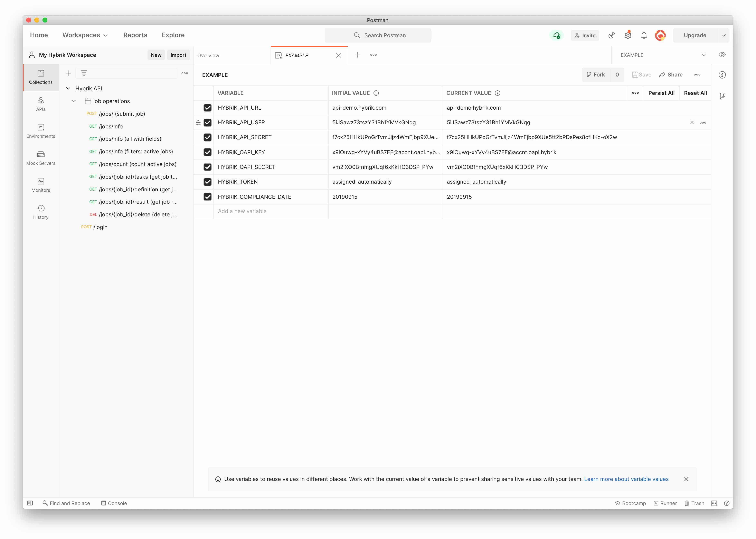Screen dimensions: 756x539
Task: Uncheck the HYBRIK_API_URL variable
Action: coord(208,108)
